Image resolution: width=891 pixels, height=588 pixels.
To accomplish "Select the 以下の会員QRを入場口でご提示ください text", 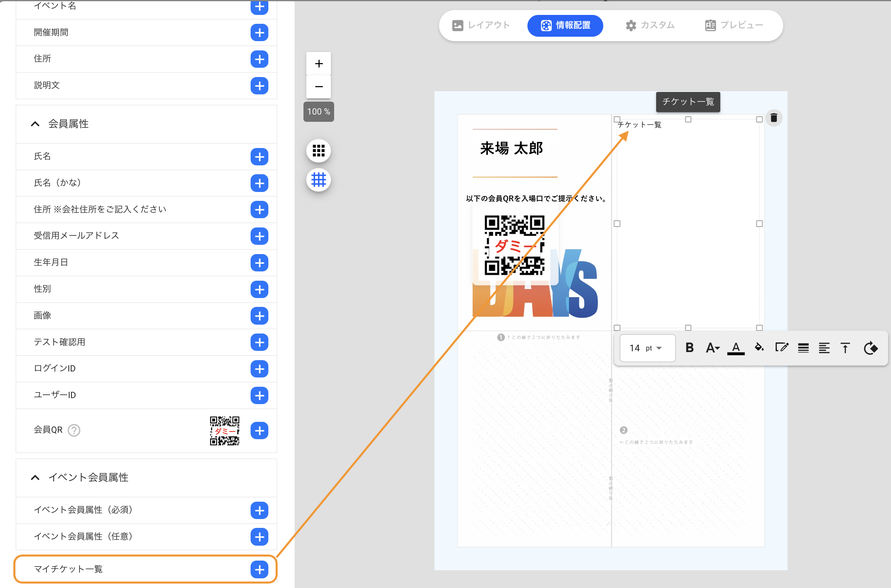I will 536,198.
